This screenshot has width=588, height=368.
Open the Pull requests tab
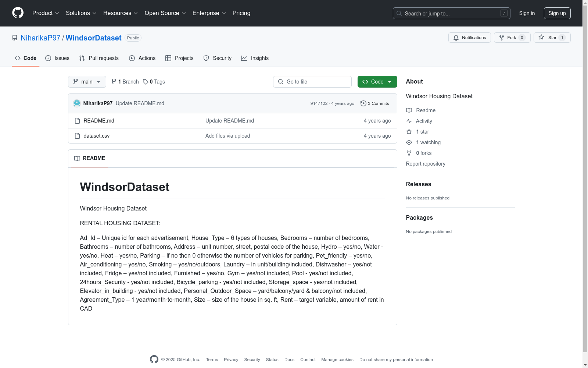99,58
